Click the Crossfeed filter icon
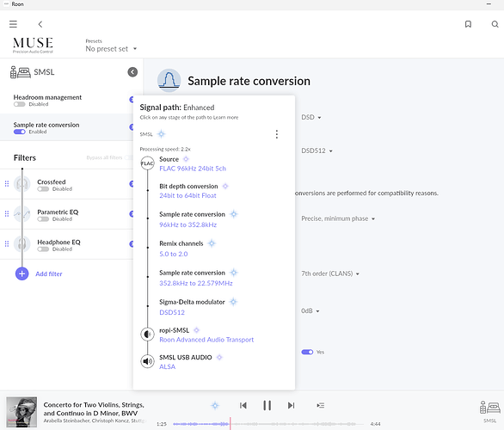Image resolution: width=504 pixels, height=430 pixels. click(22, 184)
